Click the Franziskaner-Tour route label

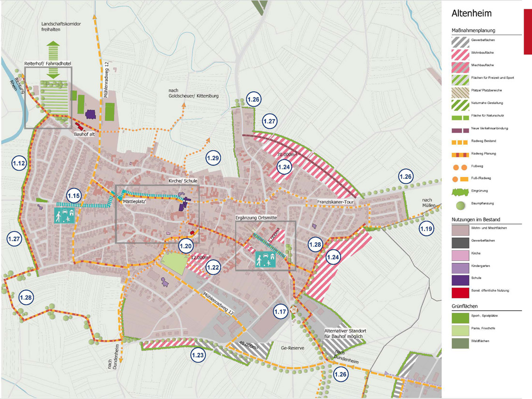click(x=337, y=203)
